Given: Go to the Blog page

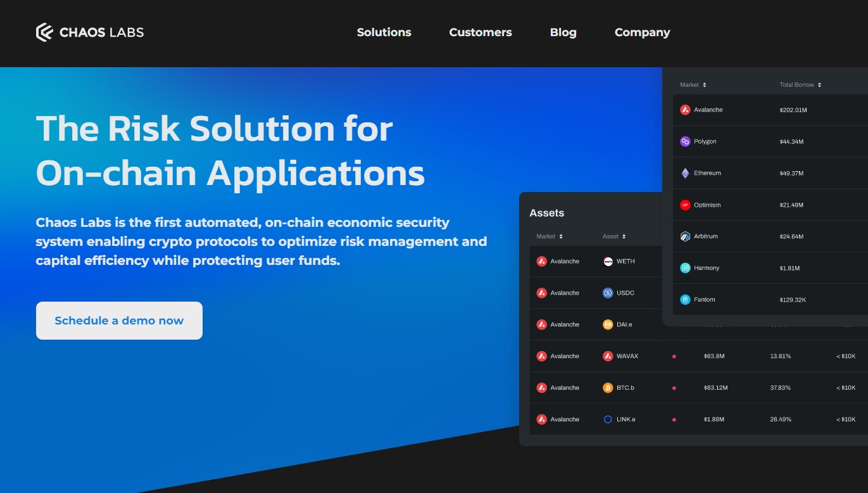Looking at the screenshot, I should (x=563, y=32).
